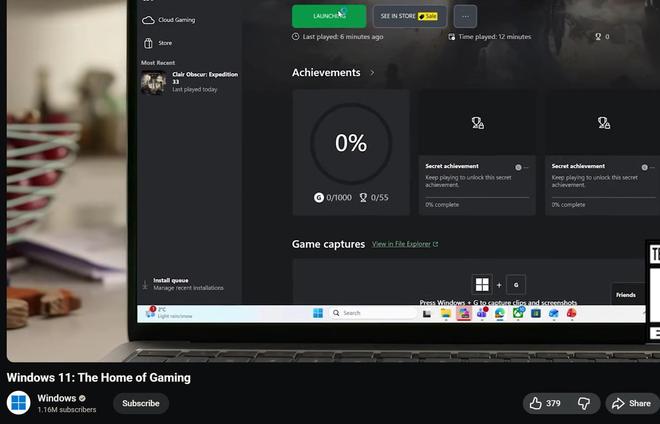Subscribe to the Windows channel
The width and height of the screenshot is (660, 424).
[x=141, y=403]
